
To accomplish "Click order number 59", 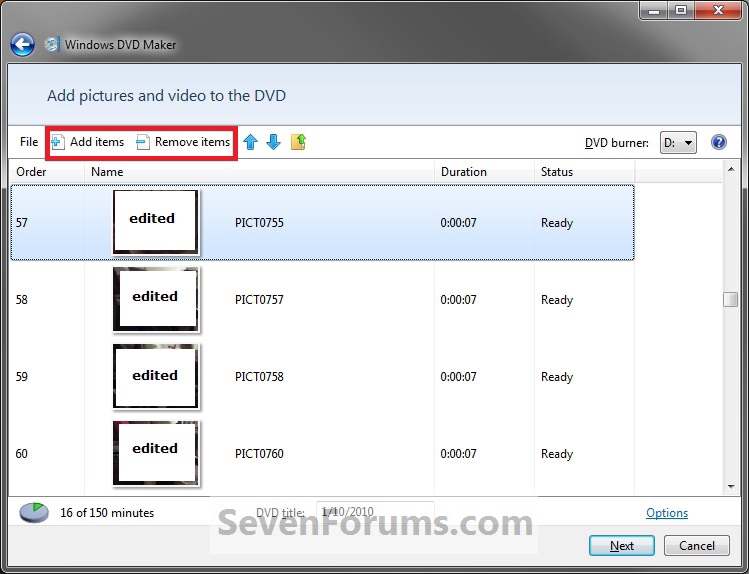I will [x=21, y=377].
